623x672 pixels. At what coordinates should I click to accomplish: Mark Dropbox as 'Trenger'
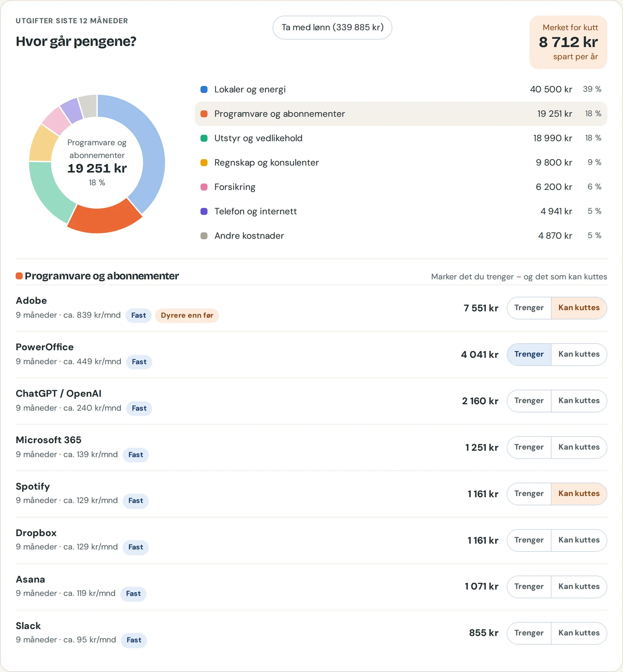pyautogui.click(x=529, y=540)
